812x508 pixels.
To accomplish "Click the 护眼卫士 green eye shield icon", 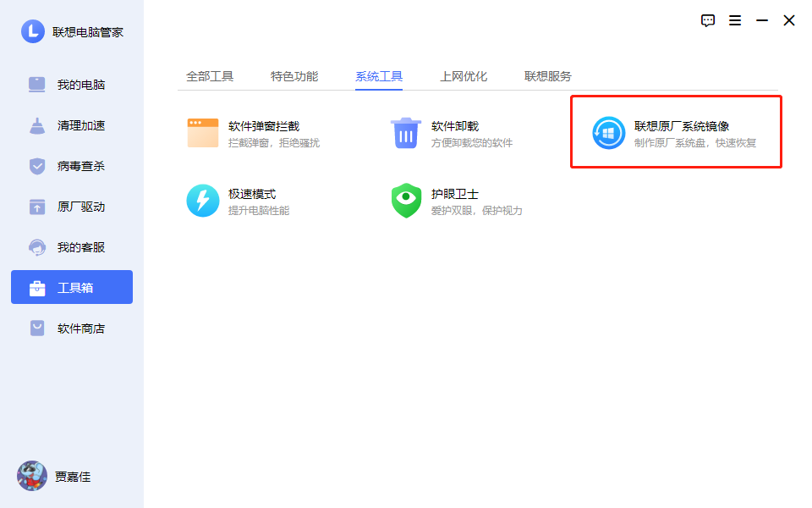I will click(x=406, y=201).
